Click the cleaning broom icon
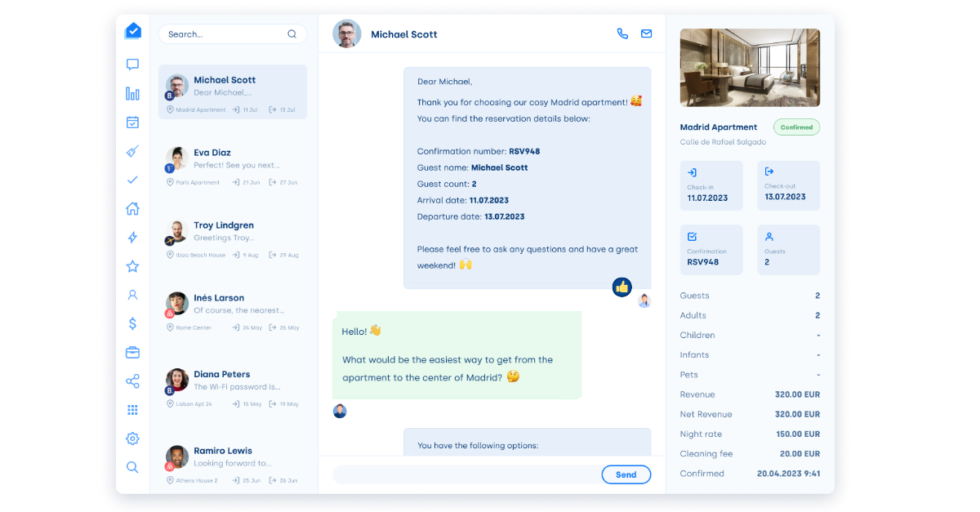 (x=132, y=151)
